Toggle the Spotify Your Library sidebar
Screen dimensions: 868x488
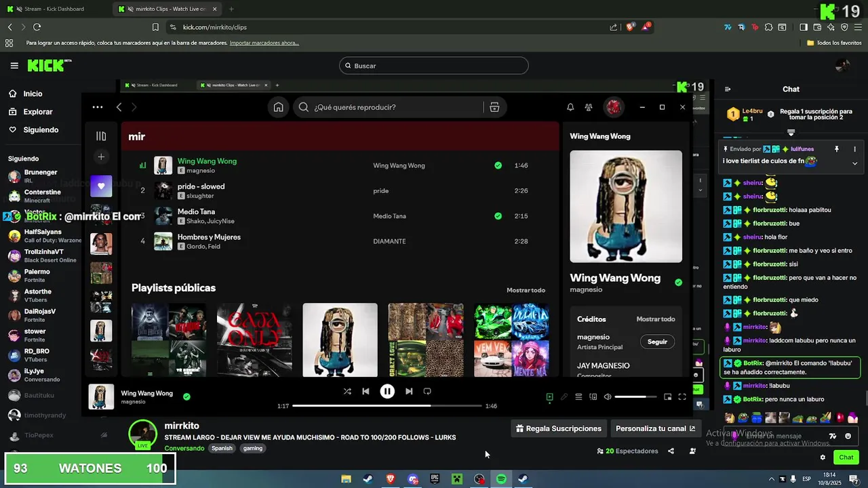(x=101, y=136)
